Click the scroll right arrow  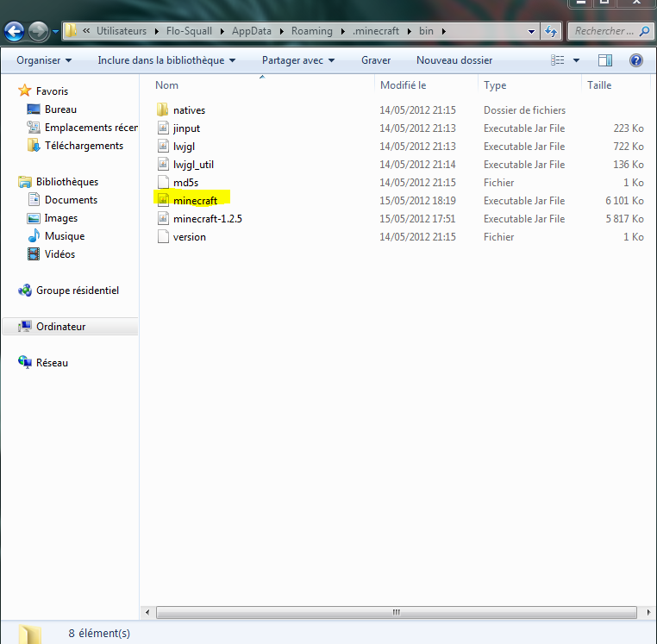point(648,612)
